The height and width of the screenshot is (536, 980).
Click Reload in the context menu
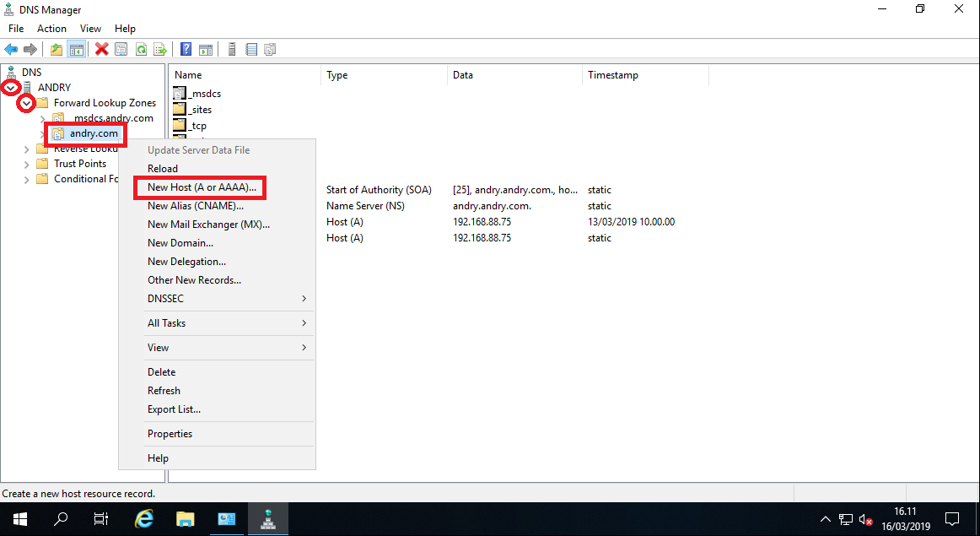(x=163, y=168)
